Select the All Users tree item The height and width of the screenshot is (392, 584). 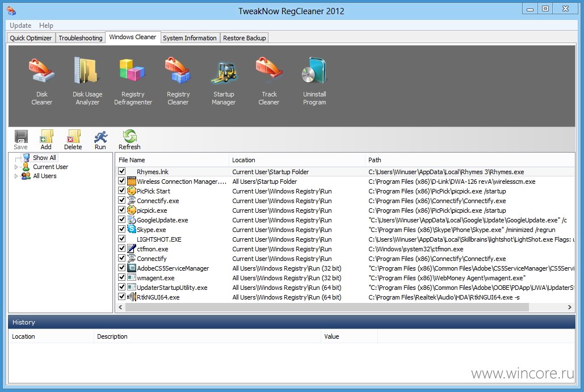click(x=45, y=176)
